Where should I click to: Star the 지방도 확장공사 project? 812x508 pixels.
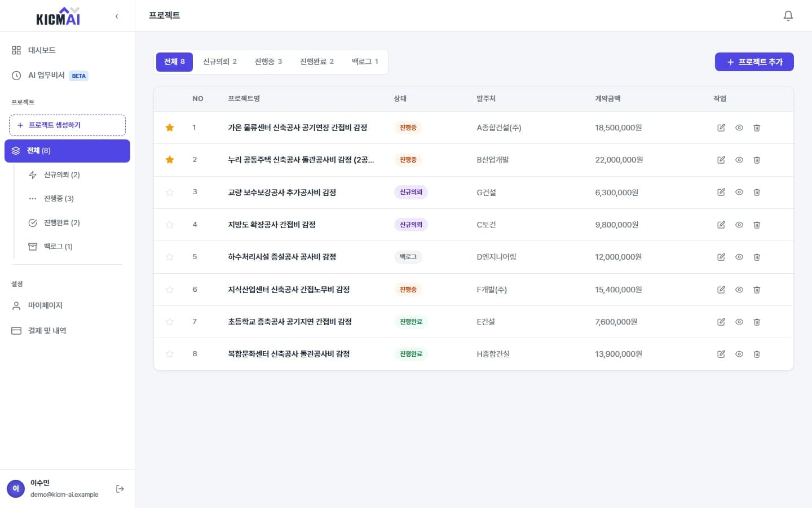coord(170,225)
